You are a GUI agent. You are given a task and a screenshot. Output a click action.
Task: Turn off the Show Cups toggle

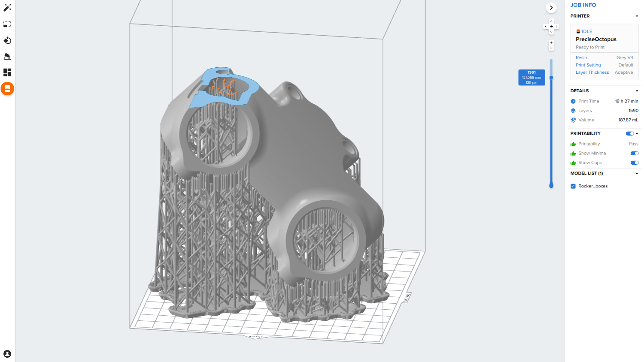(634, 163)
